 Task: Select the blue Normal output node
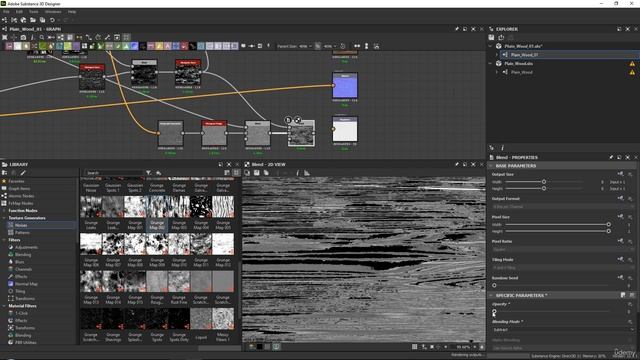[345, 85]
